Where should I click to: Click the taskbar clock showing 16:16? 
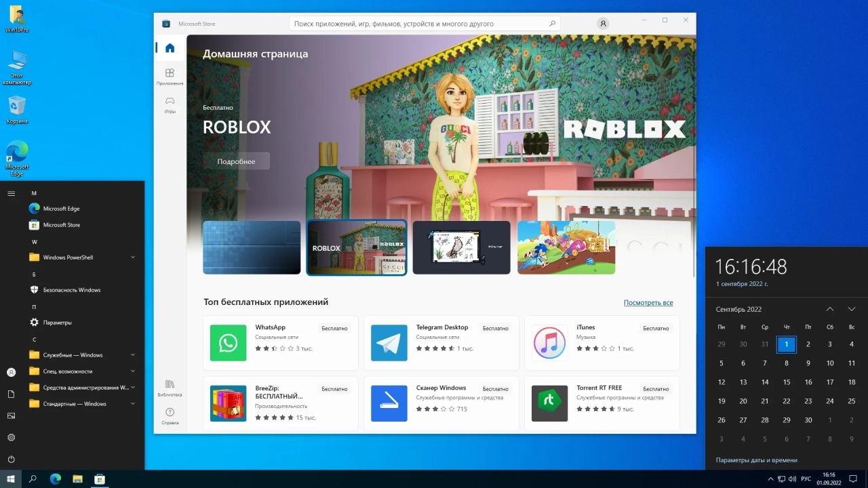tap(829, 479)
